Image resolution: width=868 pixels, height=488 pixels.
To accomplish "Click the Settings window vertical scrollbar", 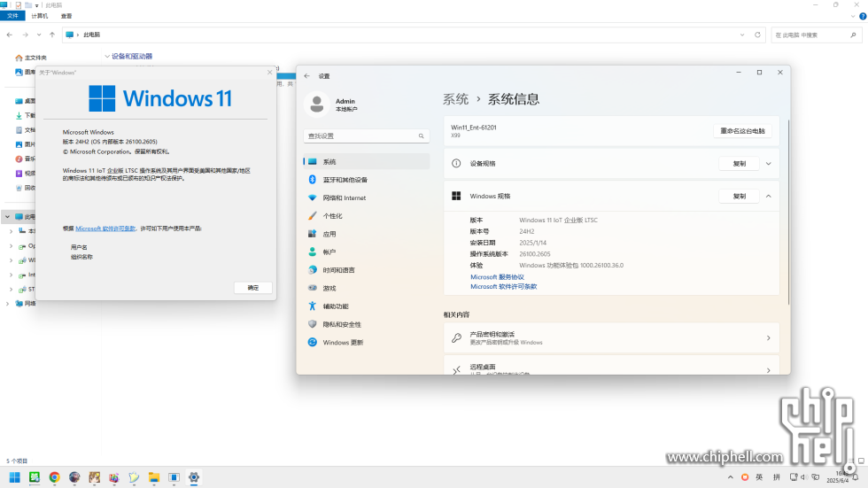I will coord(788,212).
